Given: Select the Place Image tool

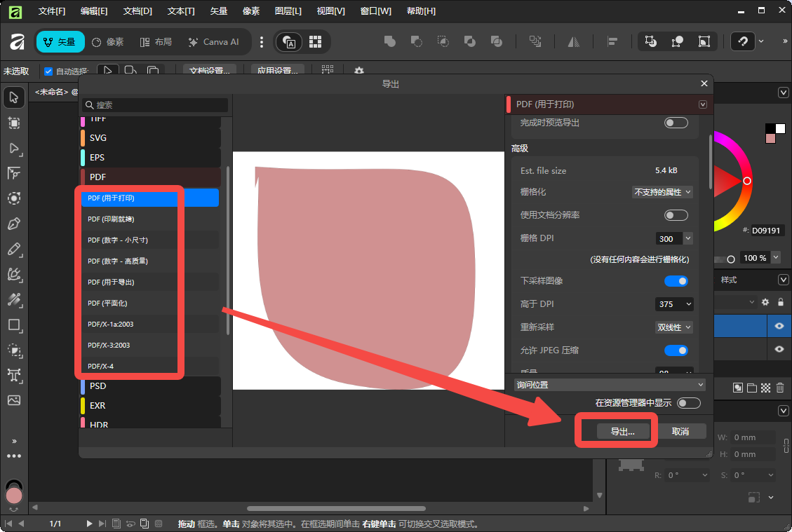Looking at the screenshot, I should tap(14, 400).
